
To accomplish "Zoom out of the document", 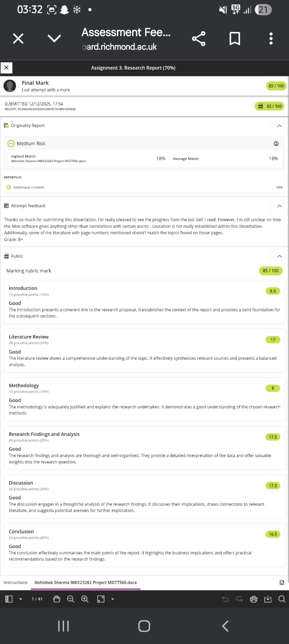I will 71,599.
